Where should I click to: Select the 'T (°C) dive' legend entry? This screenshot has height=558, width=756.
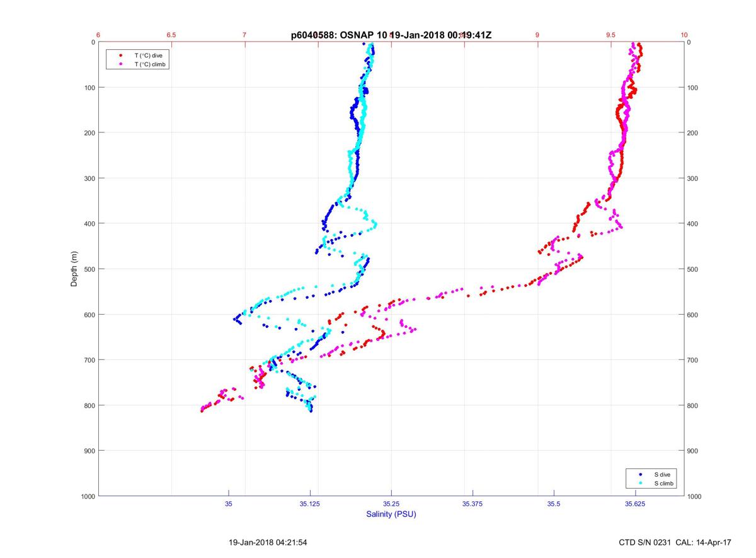pos(148,55)
